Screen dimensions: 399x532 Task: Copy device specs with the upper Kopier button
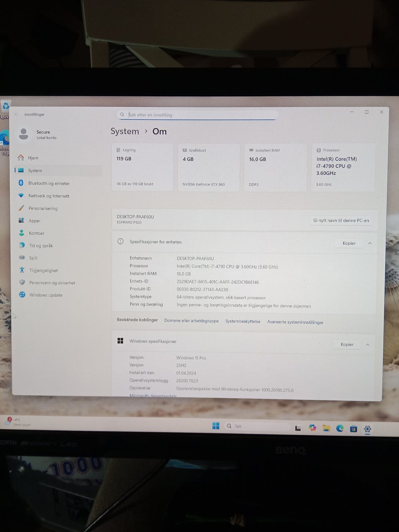pos(349,243)
